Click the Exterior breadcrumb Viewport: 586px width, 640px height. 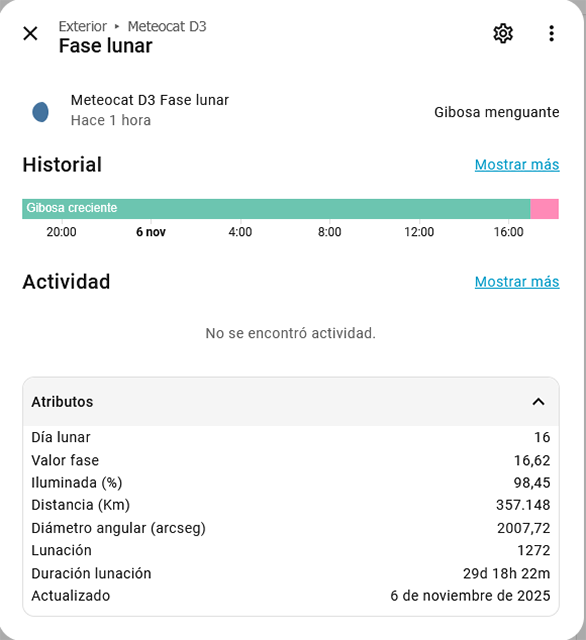click(x=82, y=27)
